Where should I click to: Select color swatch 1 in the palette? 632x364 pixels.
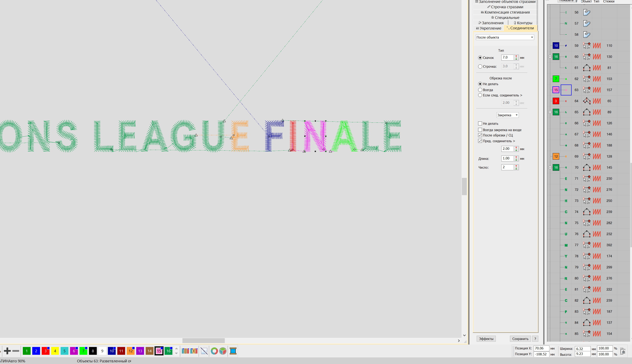27,351
